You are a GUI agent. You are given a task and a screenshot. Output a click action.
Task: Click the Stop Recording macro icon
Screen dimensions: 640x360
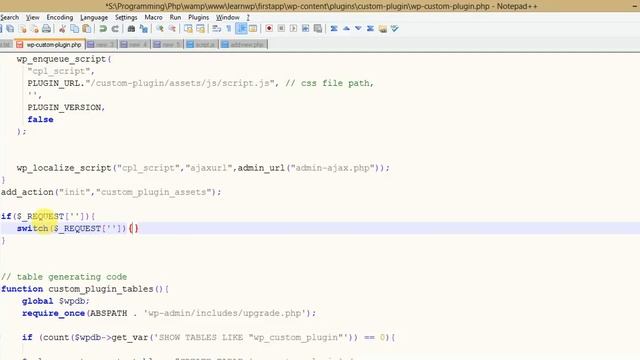(x=281, y=29)
